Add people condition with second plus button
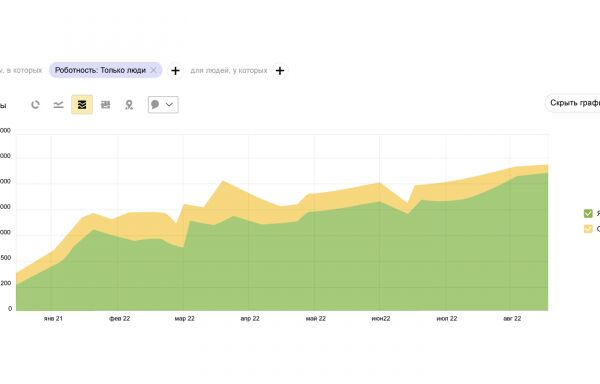Viewport: 600px width, 384px height. coord(280,71)
